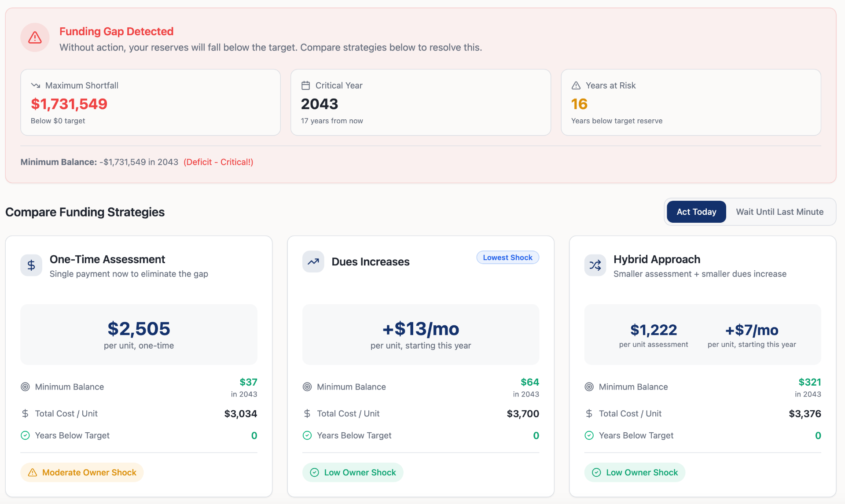845x504 pixels.
Task: Click the Deficit - Critical! warning text
Action: coord(218,162)
